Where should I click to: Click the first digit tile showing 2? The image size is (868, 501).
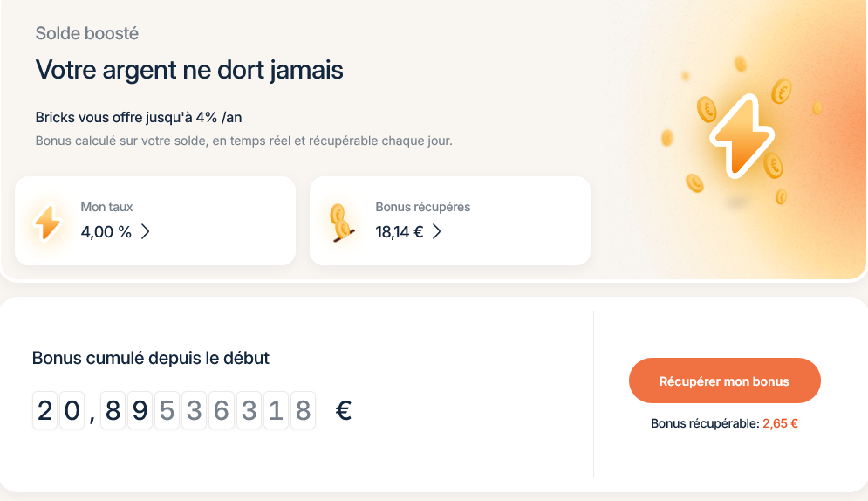click(x=45, y=410)
